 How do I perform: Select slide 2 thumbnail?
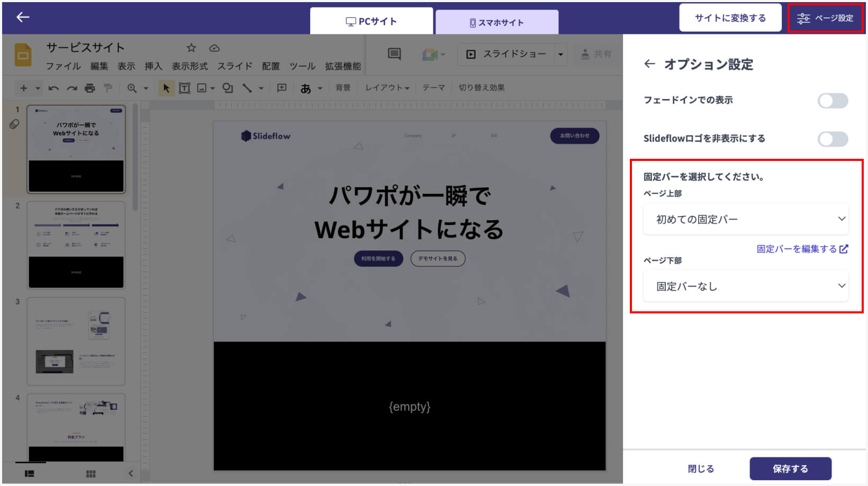[76, 245]
